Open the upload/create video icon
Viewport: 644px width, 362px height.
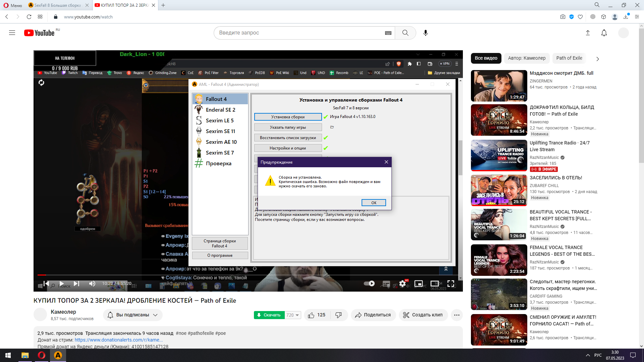click(588, 33)
